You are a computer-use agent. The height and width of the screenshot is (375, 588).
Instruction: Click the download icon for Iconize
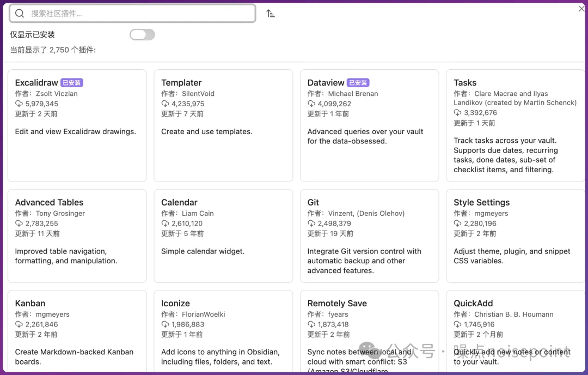(x=165, y=324)
